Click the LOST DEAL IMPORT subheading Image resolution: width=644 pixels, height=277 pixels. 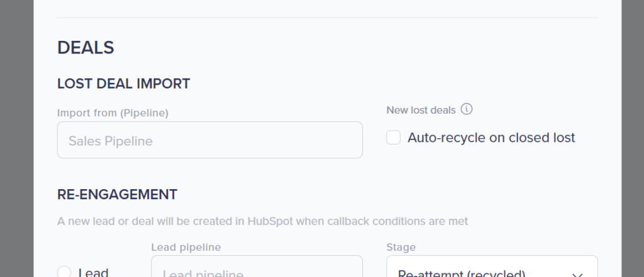coord(123,84)
